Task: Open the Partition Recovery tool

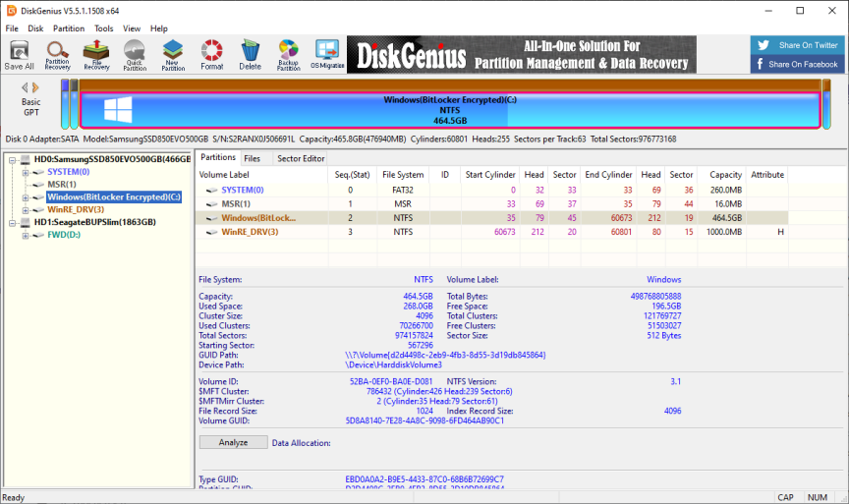Action: (x=57, y=54)
